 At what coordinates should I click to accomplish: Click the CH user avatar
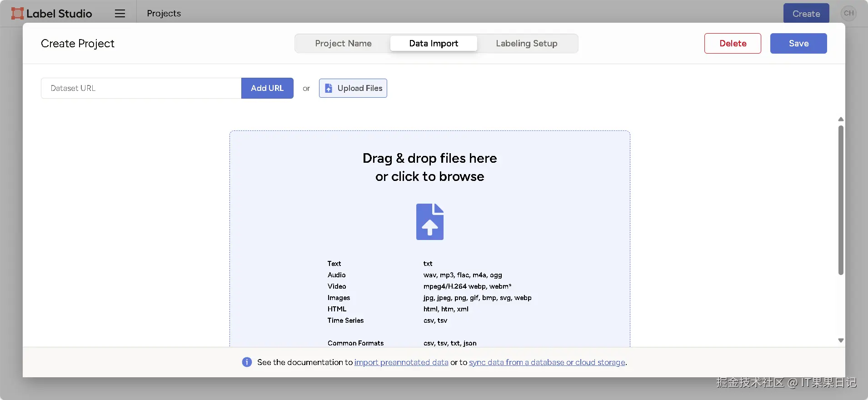(x=848, y=13)
